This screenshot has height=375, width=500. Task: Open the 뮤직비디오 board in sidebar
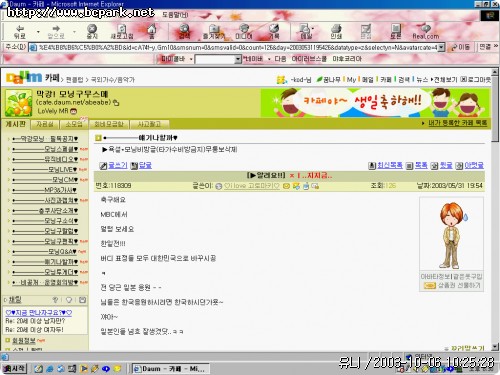point(45,159)
